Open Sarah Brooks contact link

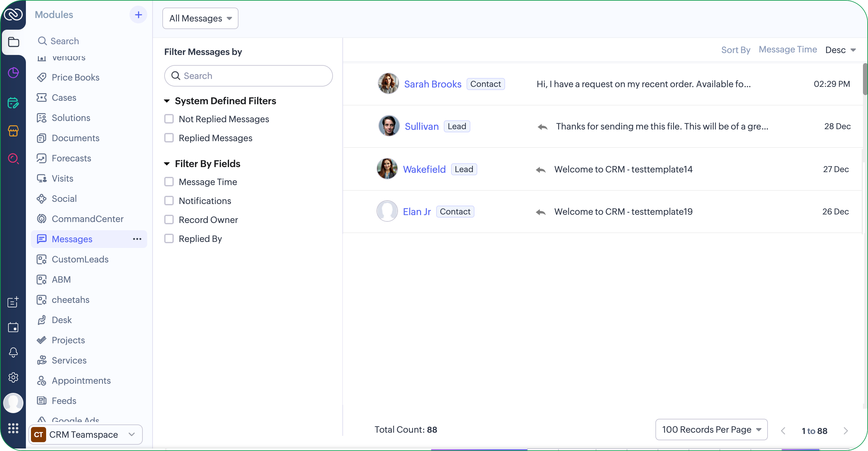pos(432,84)
